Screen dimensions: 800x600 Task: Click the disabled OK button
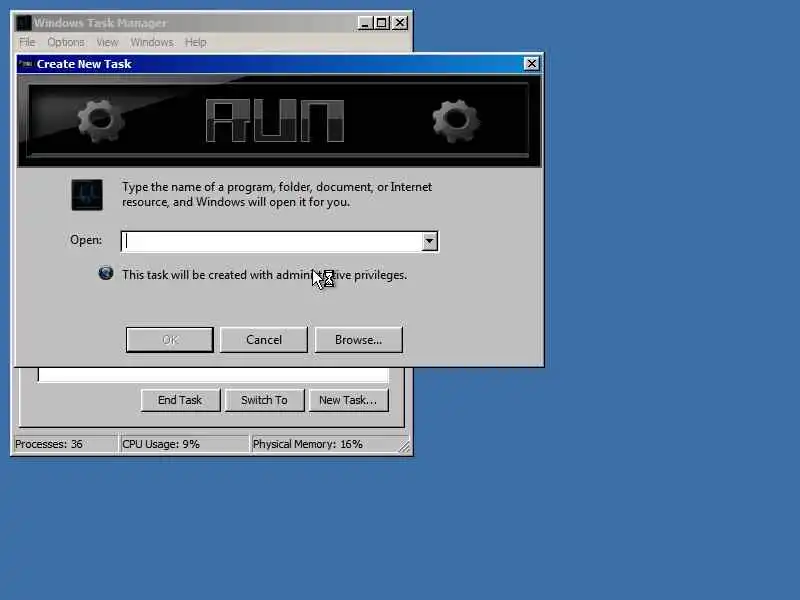[170, 340]
